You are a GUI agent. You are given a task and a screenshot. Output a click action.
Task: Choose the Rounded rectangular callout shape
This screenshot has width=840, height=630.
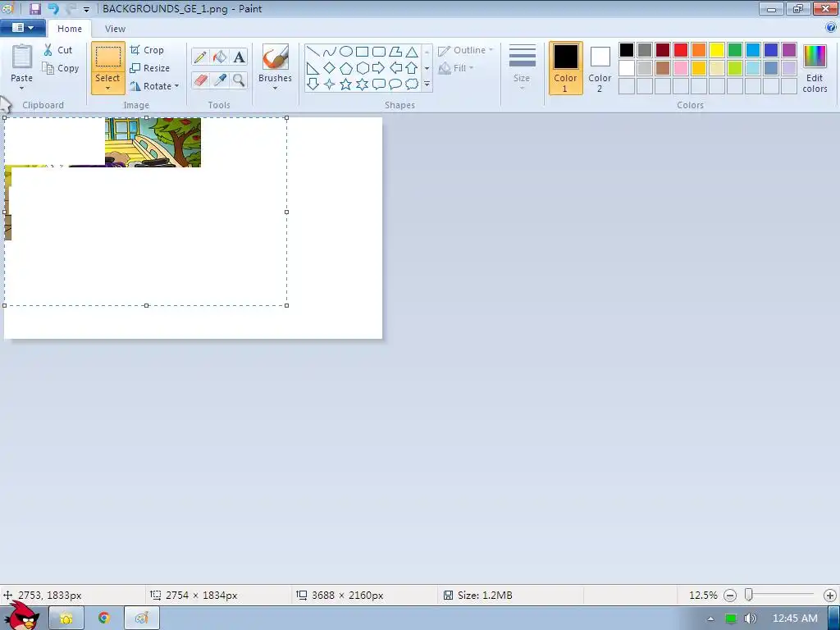(379, 84)
